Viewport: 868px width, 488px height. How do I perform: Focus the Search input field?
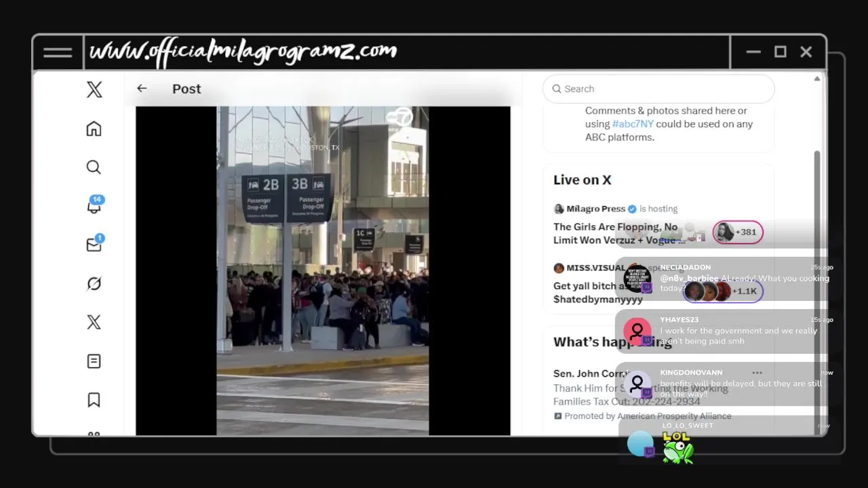coord(658,89)
